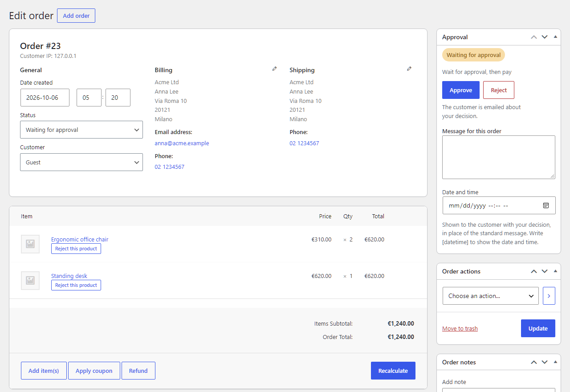570x392 pixels.
Task: Approve the order
Action: point(461,90)
